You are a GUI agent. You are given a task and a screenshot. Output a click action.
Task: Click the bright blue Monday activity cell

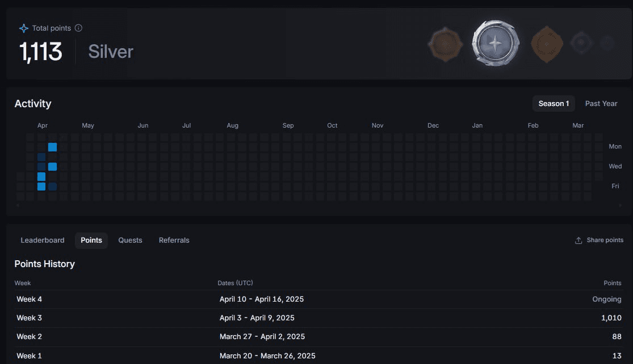52,147
